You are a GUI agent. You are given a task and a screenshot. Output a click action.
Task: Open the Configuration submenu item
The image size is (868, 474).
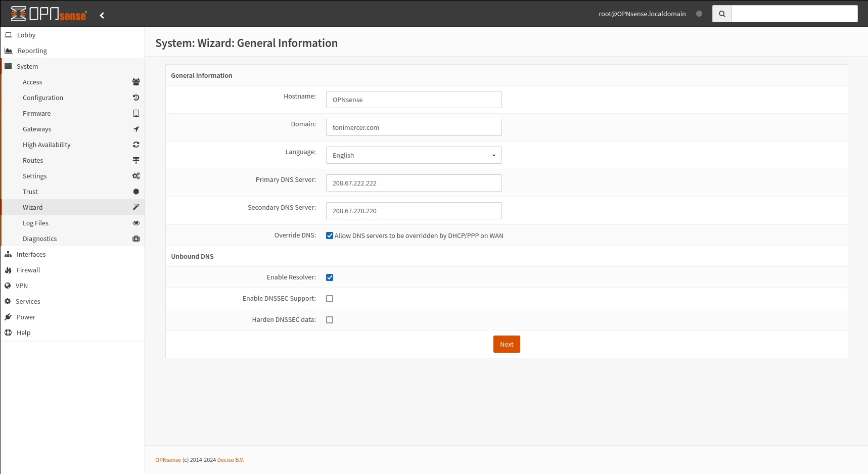coord(73,98)
